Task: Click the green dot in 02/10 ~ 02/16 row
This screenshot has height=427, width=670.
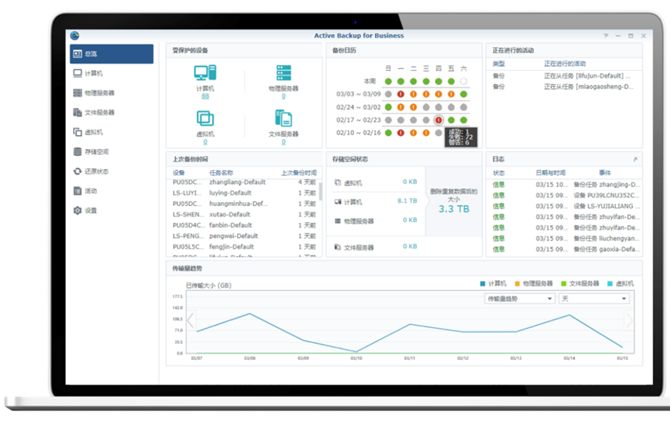Action: tap(388, 133)
